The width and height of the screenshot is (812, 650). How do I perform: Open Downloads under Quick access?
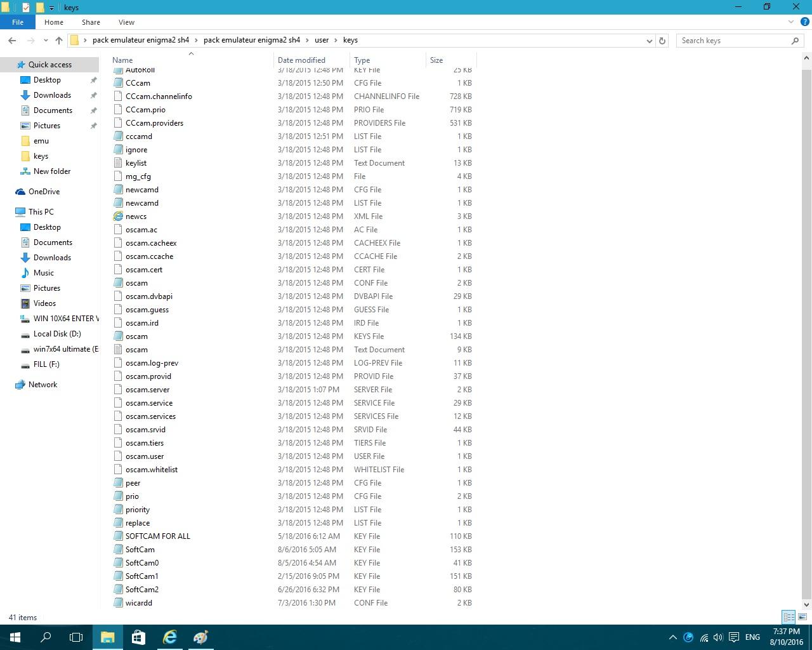pyautogui.click(x=52, y=95)
